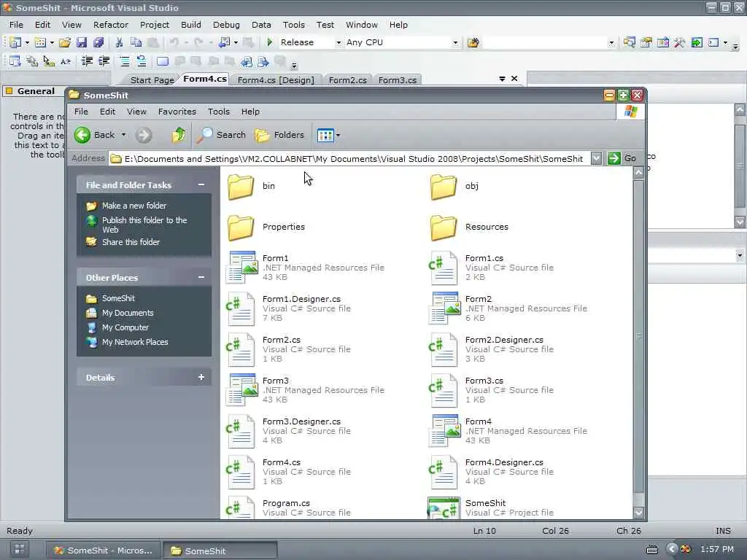Click the Back button in Explorer

(95, 135)
